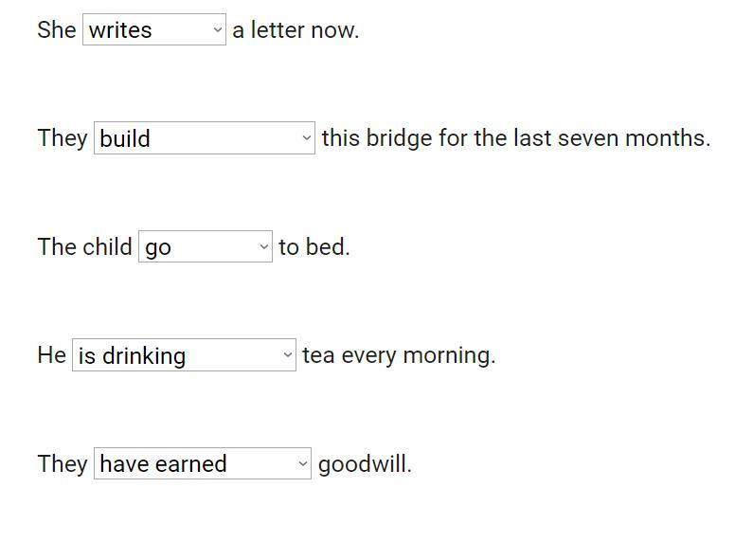
Task: Click 'They' before the 'have earned' dropdown
Action: coord(63,464)
